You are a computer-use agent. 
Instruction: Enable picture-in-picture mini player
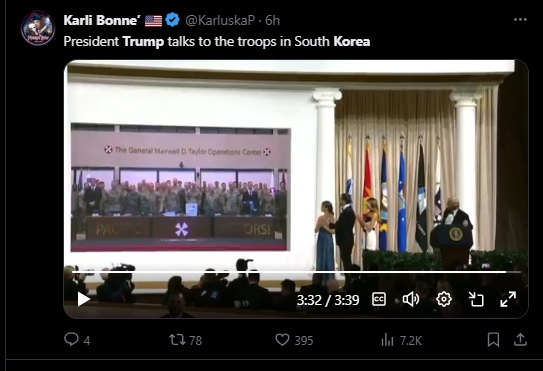(476, 299)
